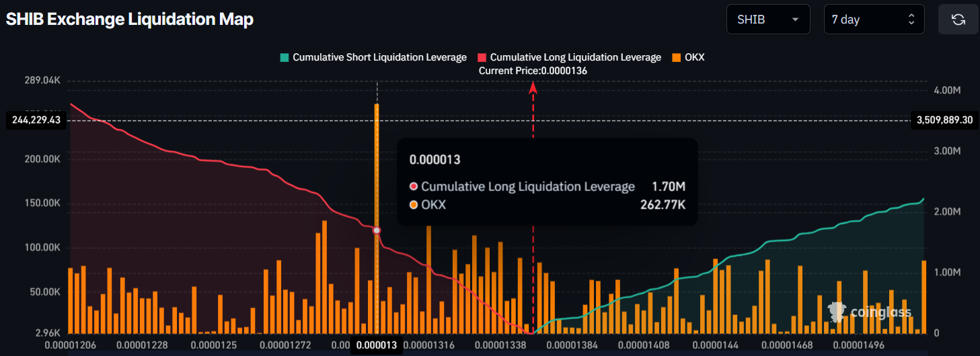The height and width of the screenshot is (356, 980).
Task: Click the 244,229.43 left axis value marker
Action: pyautogui.click(x=36, y=120)
